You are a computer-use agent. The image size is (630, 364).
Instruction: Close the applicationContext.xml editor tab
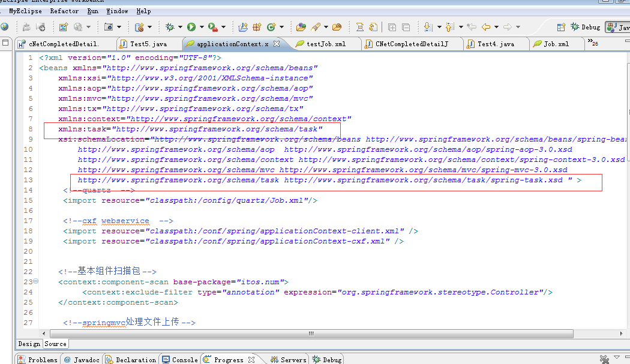pos(277,44)
